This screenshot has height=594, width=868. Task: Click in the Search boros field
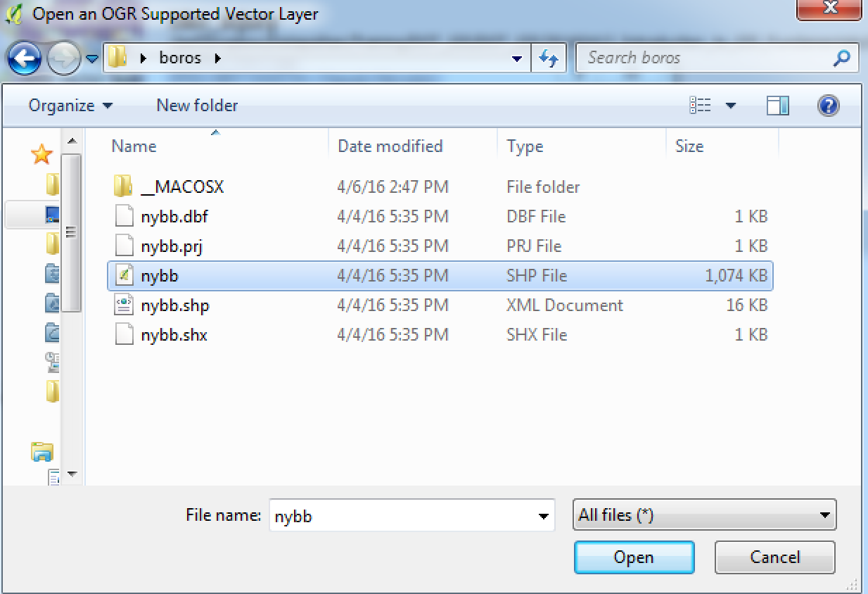703,58
